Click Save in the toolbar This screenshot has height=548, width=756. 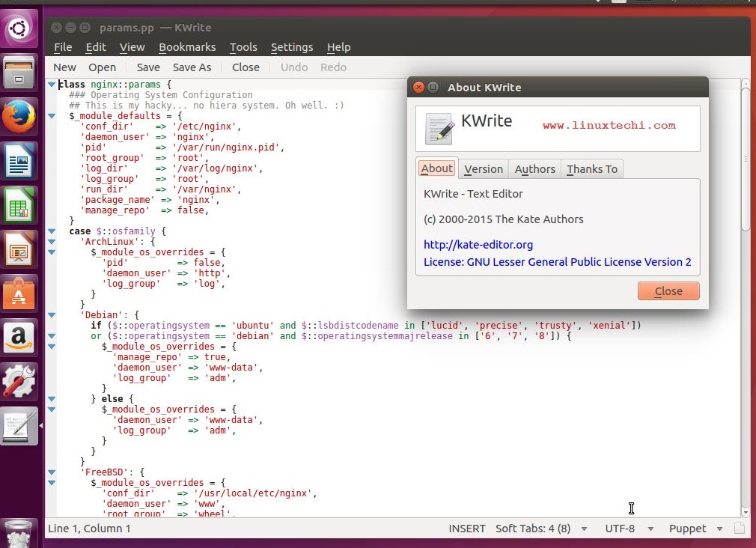point(148,67)
